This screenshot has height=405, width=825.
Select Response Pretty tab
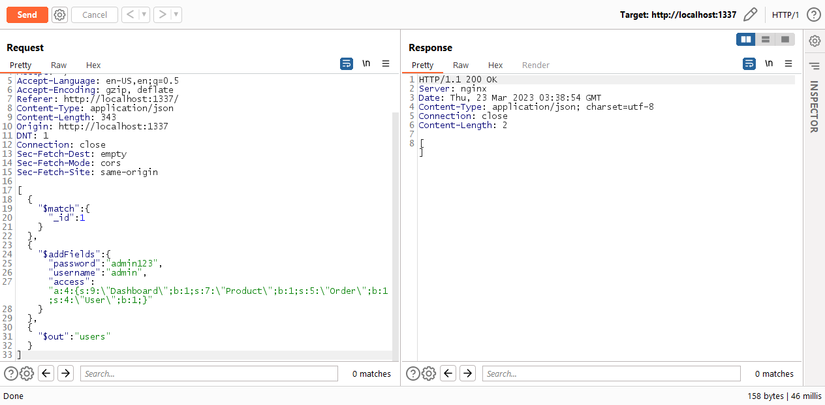pyautogui.click(x=422, y=65)
